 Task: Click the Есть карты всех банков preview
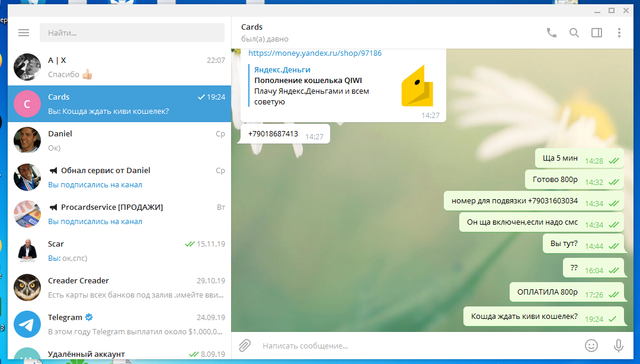coord(136,295)
